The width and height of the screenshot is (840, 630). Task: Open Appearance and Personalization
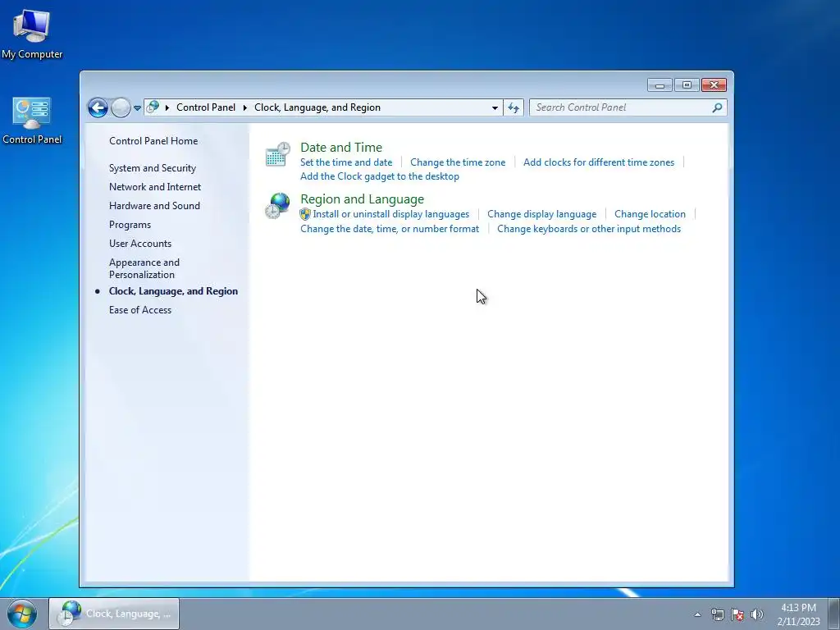(x=144, y=268)
